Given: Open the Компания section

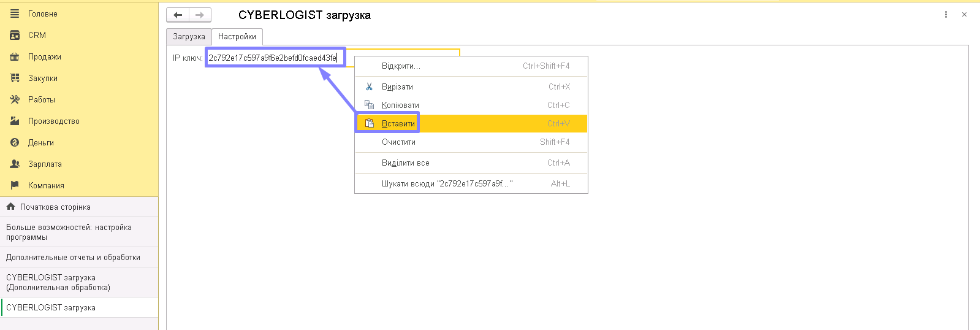Looking at the screenshot, I should click(x=79, y=185).
